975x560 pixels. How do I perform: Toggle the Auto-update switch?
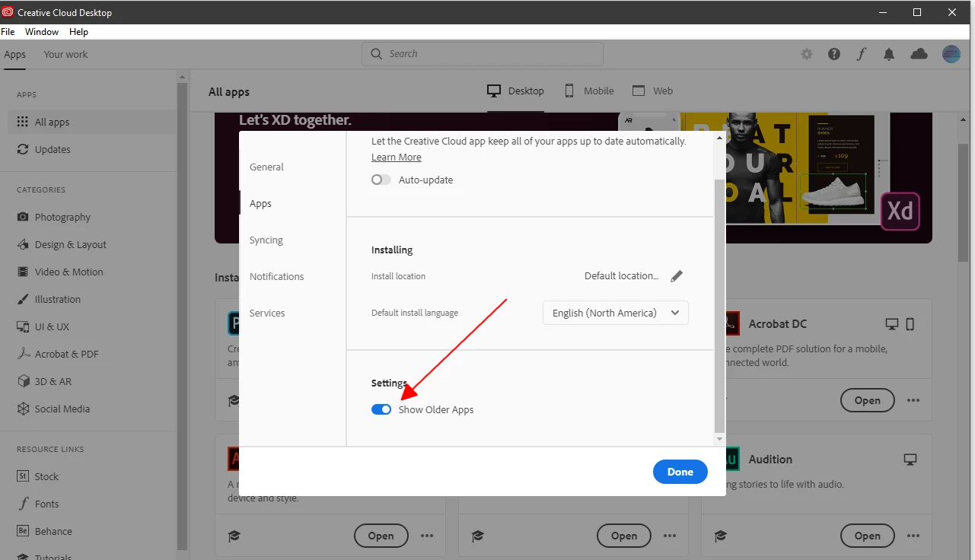[381, 180]
